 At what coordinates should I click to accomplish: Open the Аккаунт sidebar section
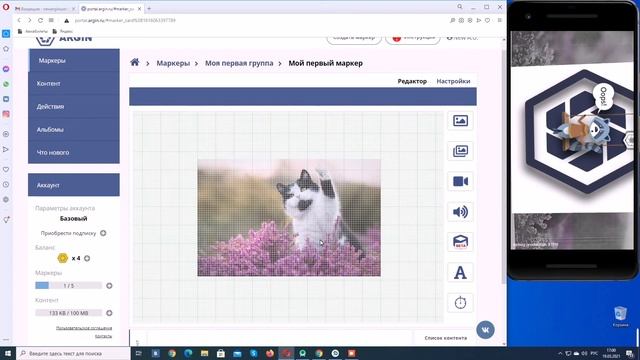(x=74, y=185)
